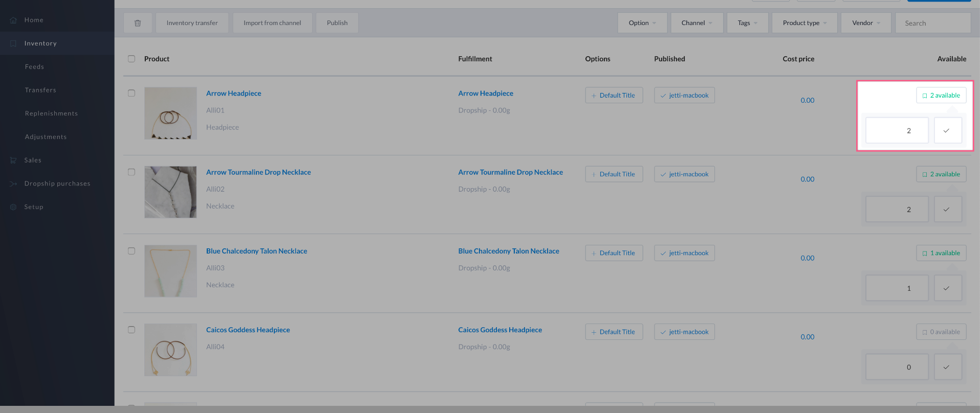Image resolution: width=980 pixels, height=413 pixels.
Task: Click jetti-macbook published tag for Arrow Headpiece
Action: (x=684, y=95)
